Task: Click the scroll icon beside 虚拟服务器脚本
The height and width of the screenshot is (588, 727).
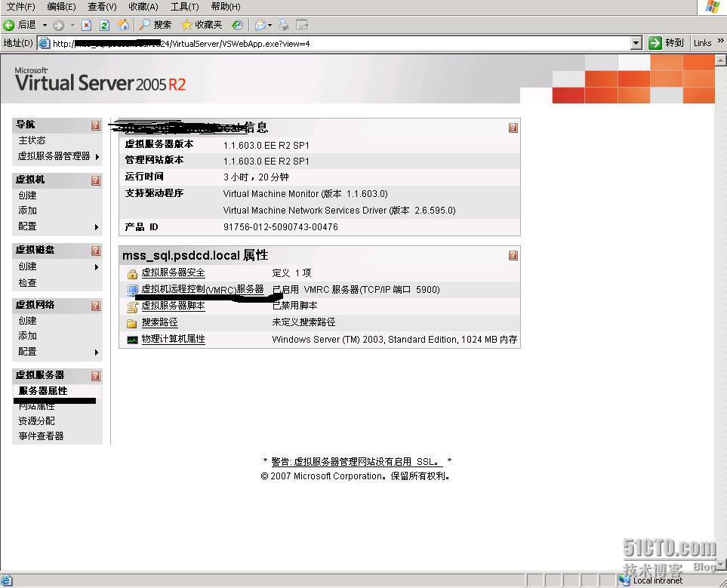Action: [x=132, y=306]
